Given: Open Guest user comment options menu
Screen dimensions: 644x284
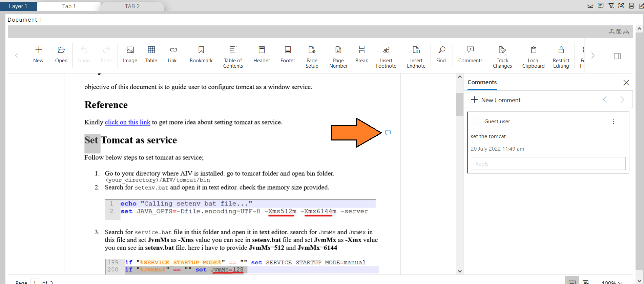Looking at the screenshot, I should [613, 121].
